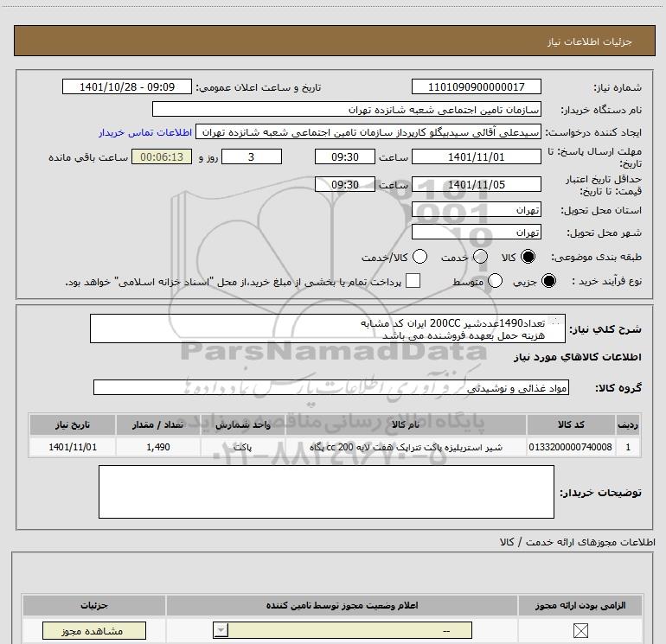Screen dimensions: 666x644
Task: Choose the جزیی purchase type radio
Action: [548, 281]
